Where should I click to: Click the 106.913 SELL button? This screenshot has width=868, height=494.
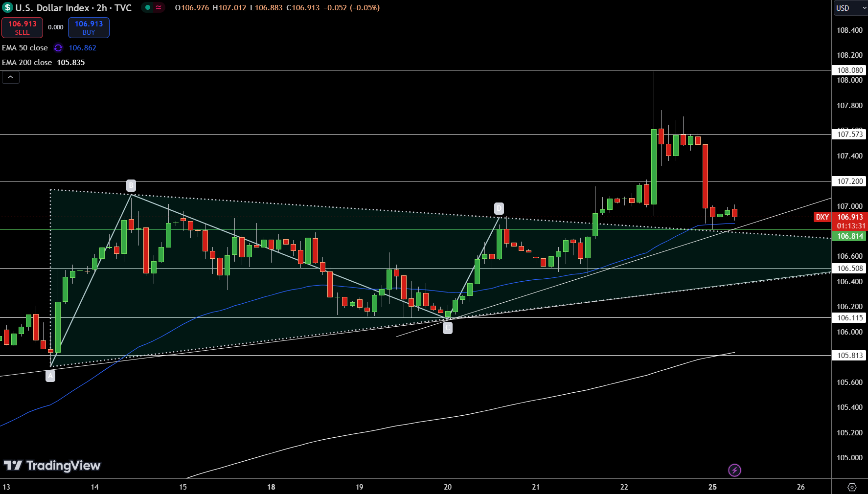click(x=22, y=28)
